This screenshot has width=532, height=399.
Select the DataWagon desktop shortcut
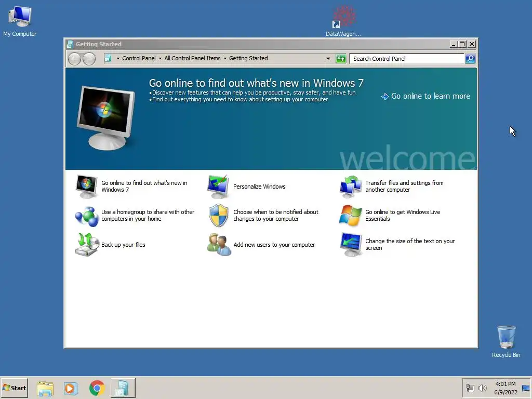point(343,21)
